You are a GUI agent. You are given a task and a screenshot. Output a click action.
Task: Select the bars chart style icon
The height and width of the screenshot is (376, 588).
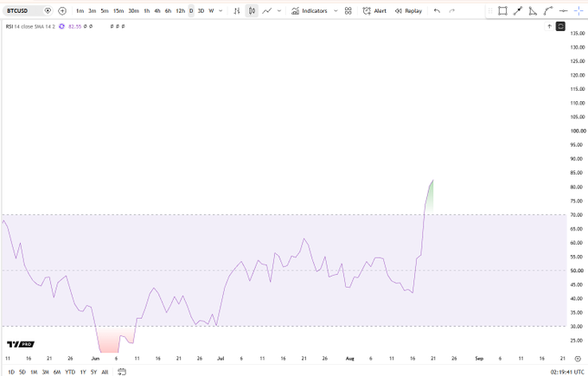237,11
